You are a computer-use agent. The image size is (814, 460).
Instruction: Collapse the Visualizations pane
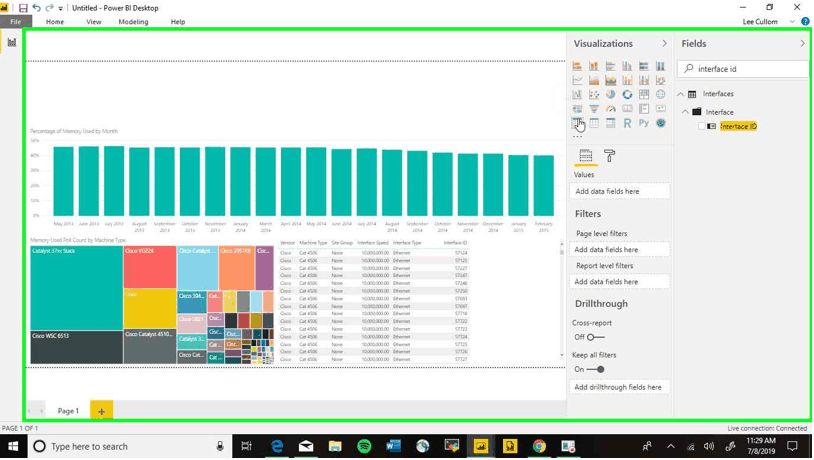point(664,44)
